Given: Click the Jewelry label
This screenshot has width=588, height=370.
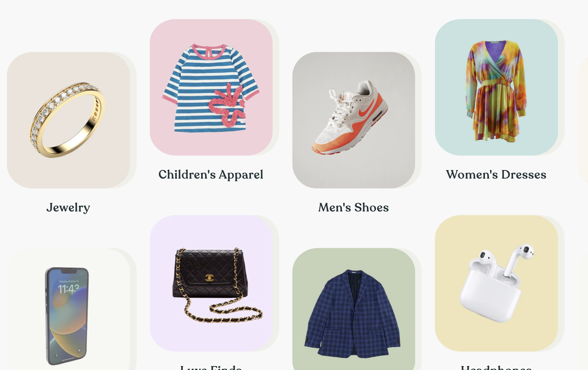Looking at the screenshot, I should click(68, 208).
